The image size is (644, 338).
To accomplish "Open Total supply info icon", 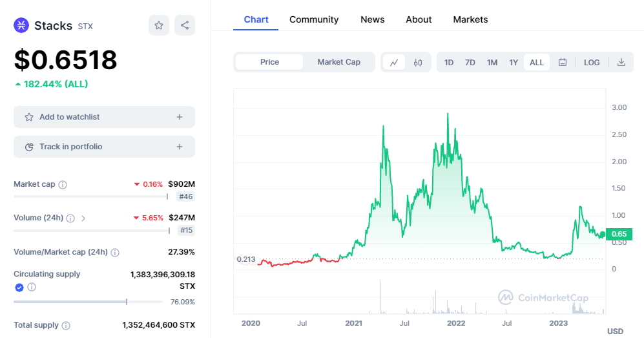I will tap(66, 326).
